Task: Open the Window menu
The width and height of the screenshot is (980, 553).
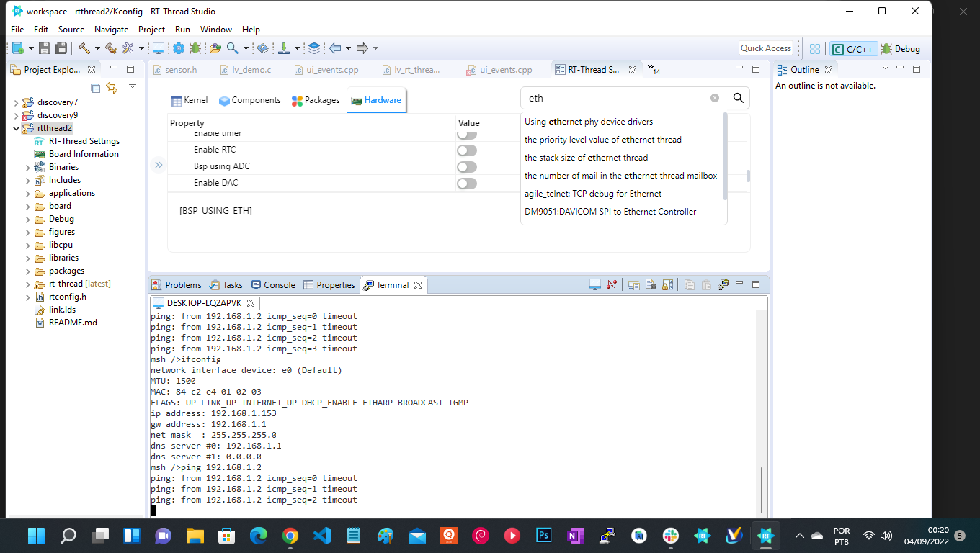Action: pos(216,30)
